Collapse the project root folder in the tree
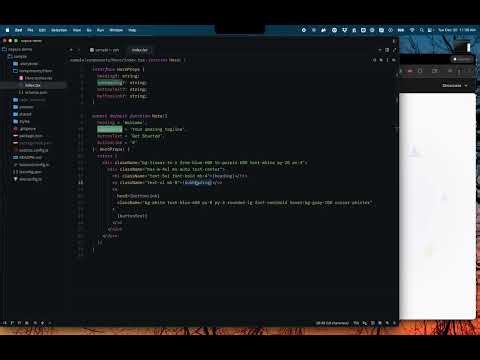This screenshot has width=480, height=360. (x=17, y=49)
